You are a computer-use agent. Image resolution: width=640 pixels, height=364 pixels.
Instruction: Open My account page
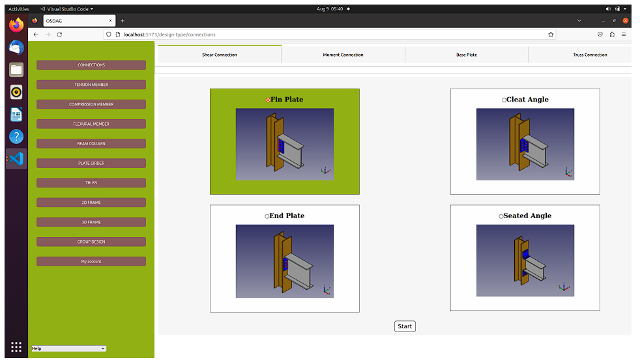coord(91,261)
